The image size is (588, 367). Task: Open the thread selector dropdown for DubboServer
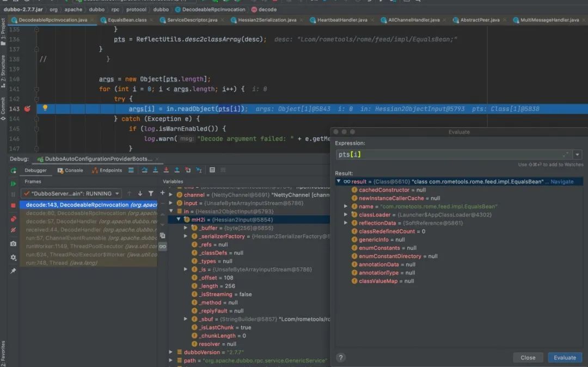[x=115, y=193]
